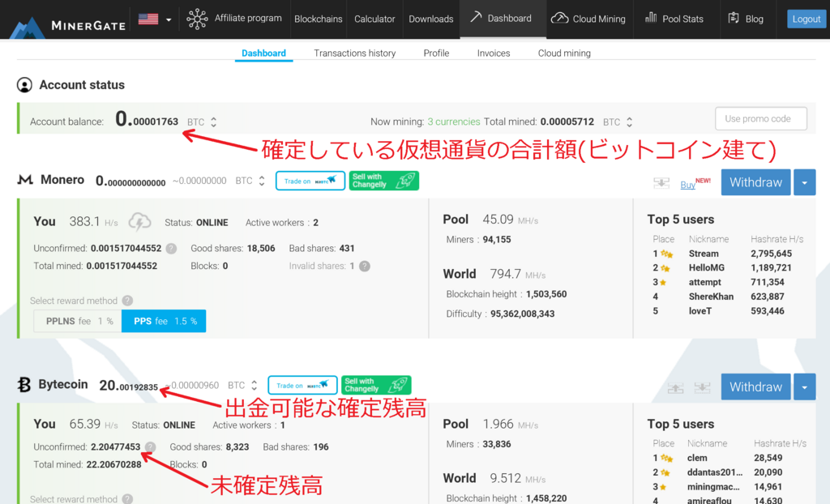Switch to the Profile tab

436,53
